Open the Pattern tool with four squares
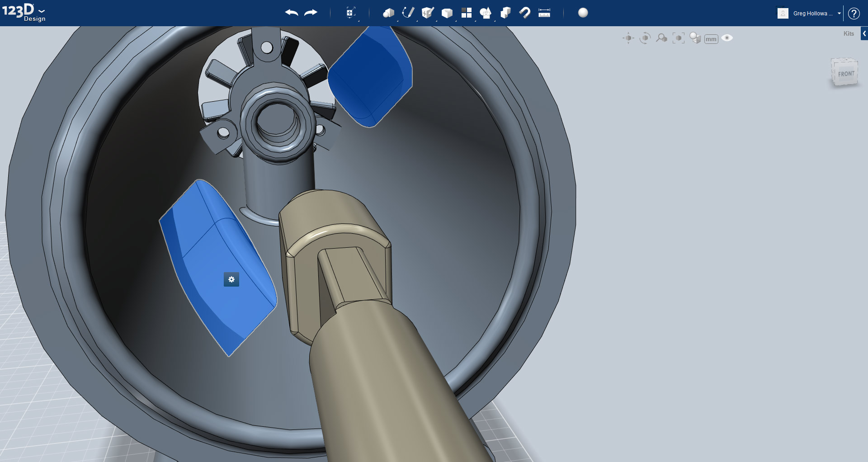Image resolution: width=868 pixels, height=462 pixels. click(x=467, y=13)
